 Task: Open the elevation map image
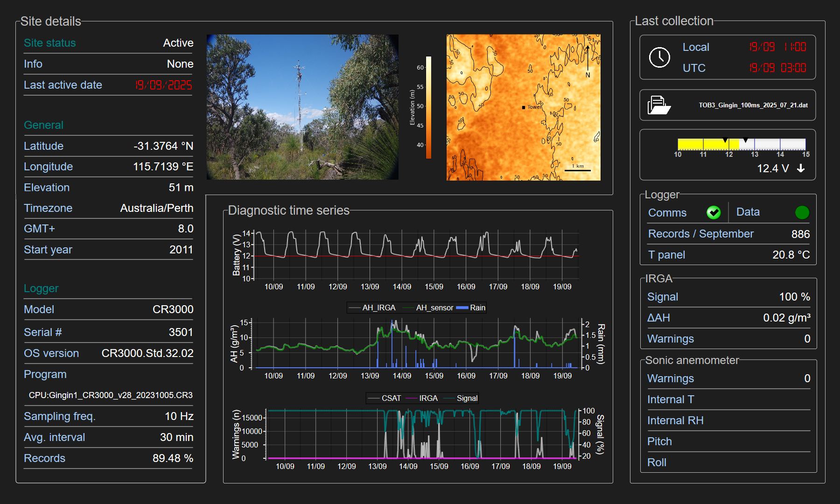coord(523,107)
